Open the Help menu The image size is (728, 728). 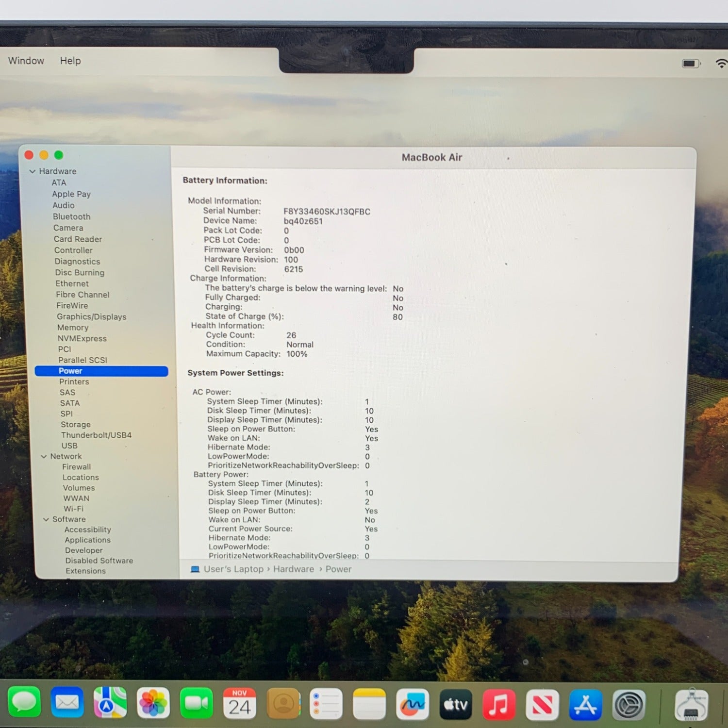[70, 61]
